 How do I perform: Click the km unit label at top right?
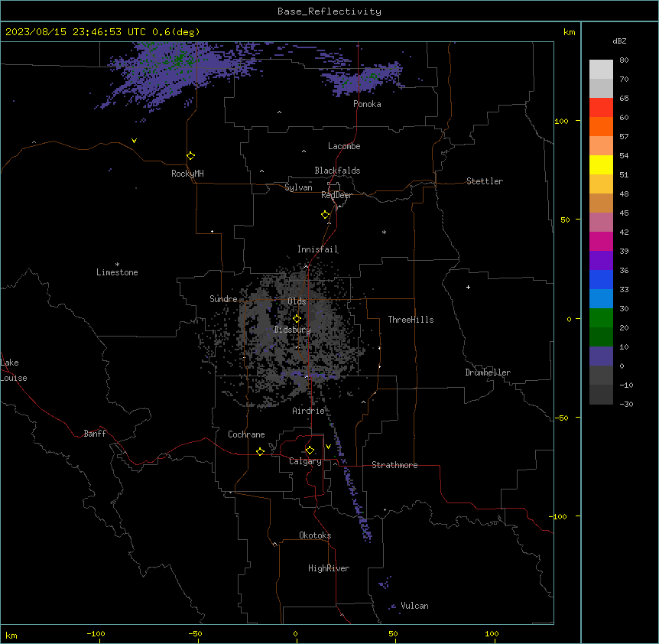click(x=569, y=32)
